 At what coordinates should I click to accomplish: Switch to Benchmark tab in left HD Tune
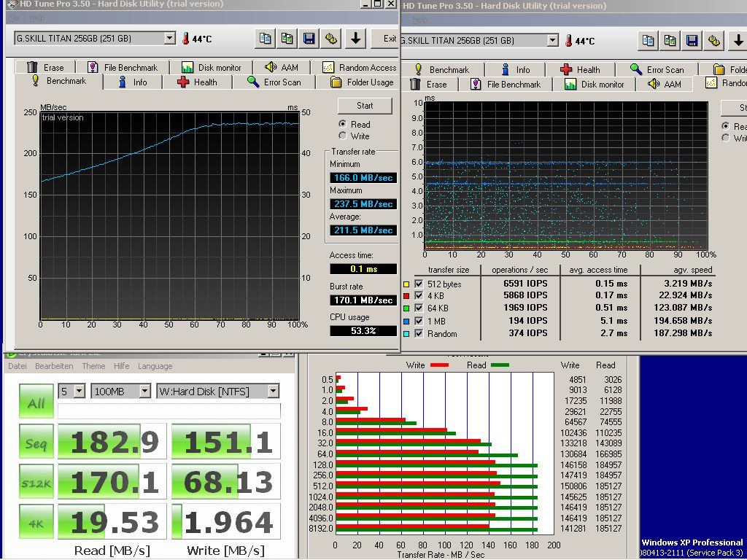point(59,81)
